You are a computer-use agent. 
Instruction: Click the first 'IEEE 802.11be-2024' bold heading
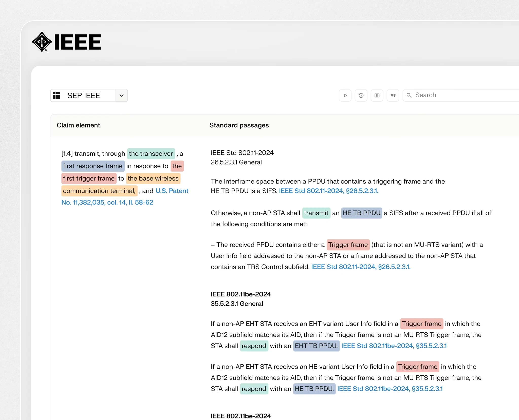click(241, 294)
